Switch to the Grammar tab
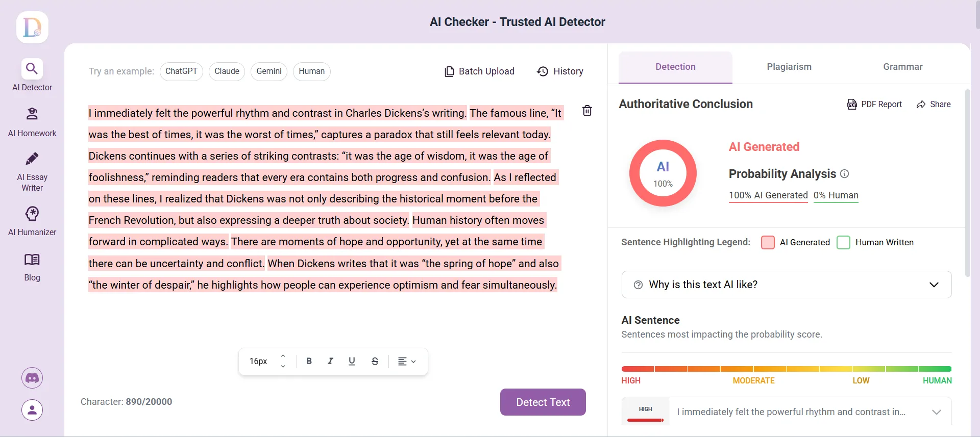This screenshot has height=437, width=980. (x=902, y=67)
